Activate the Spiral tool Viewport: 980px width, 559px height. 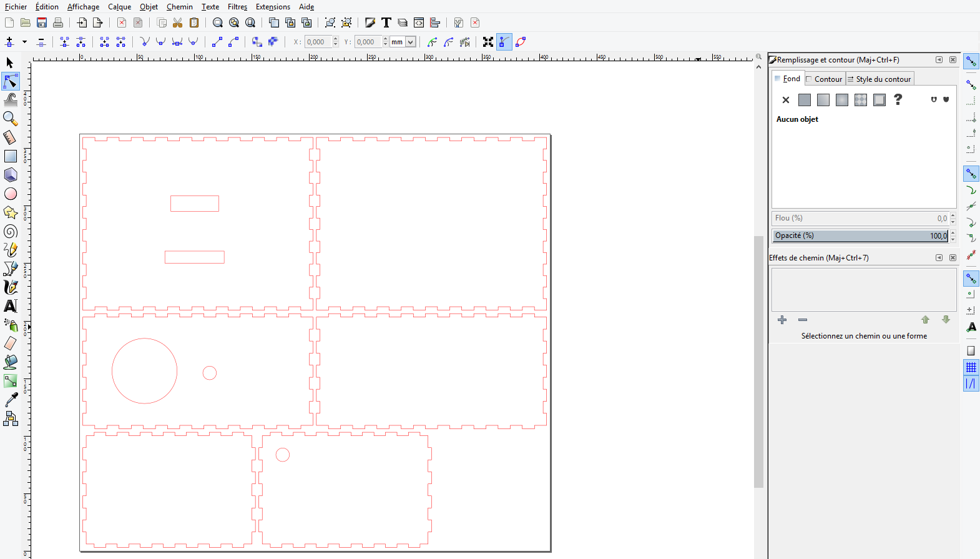pos(11,232)
